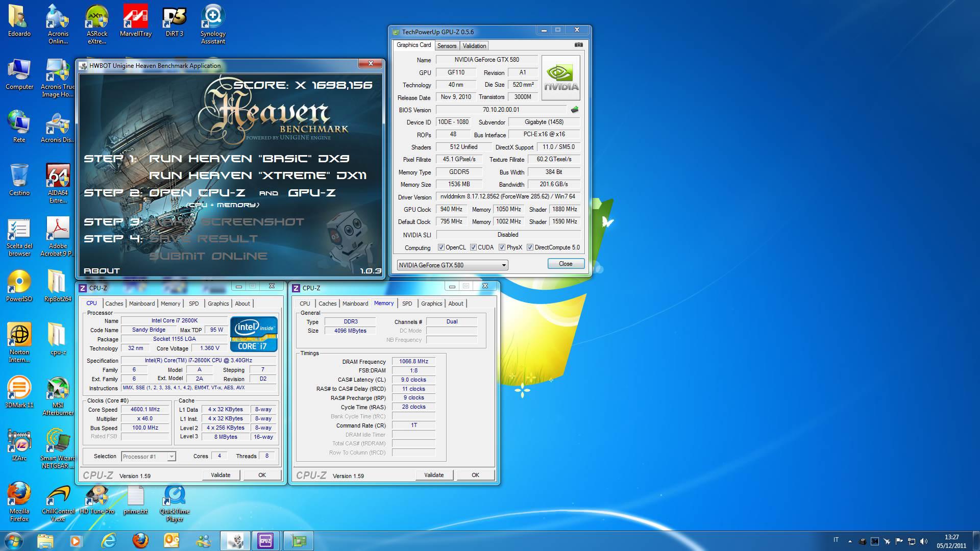Image resolution: width=980 pixels, height=551 pixels.
Task: Toggle CUDA checkbox in GPU-Z
Action: 473,247
